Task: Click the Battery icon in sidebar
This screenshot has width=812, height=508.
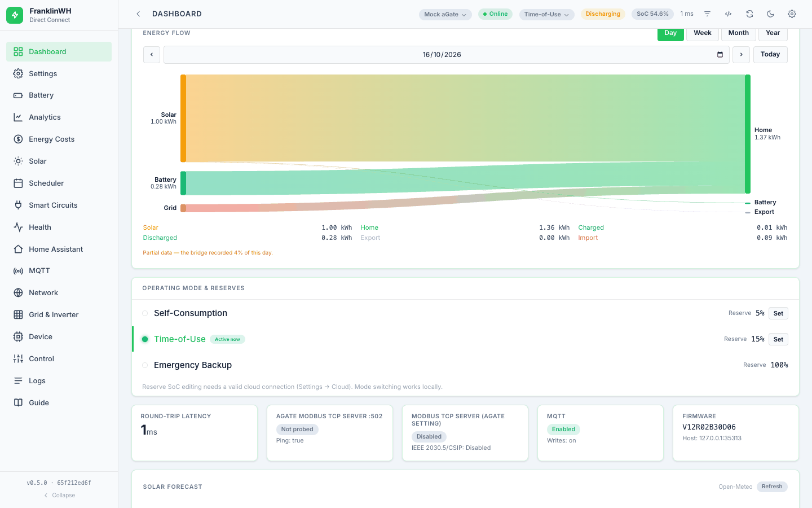Action: [18, 95]
